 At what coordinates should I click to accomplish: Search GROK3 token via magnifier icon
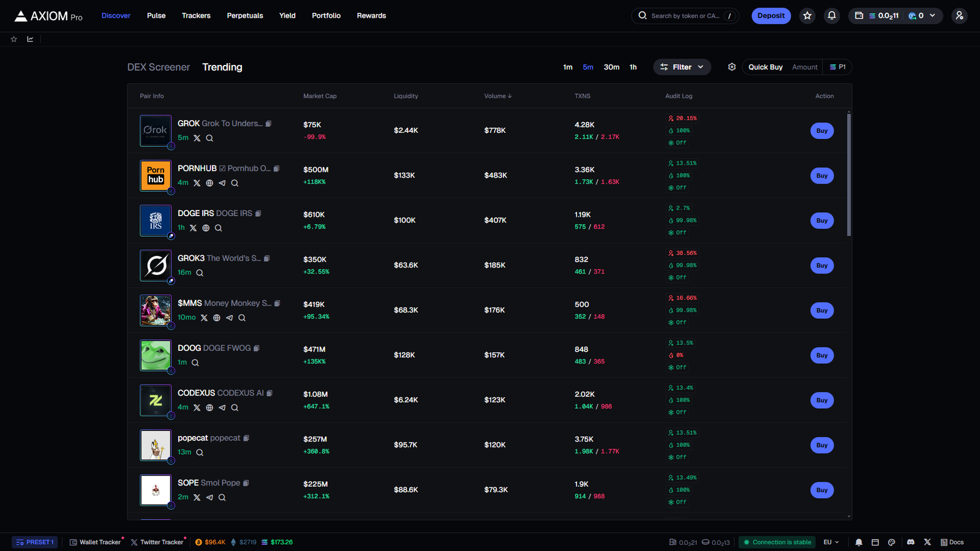coord(200,273)
